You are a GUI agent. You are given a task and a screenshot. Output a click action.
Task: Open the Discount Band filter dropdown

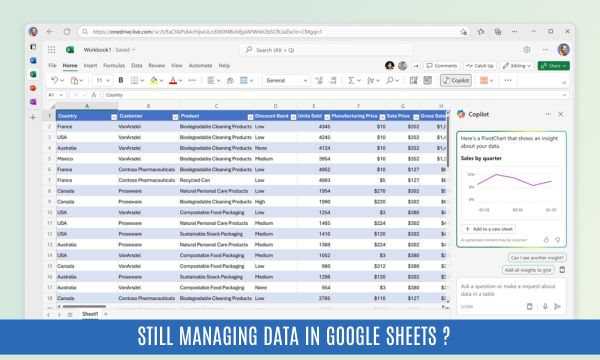(x=293, y=117)
